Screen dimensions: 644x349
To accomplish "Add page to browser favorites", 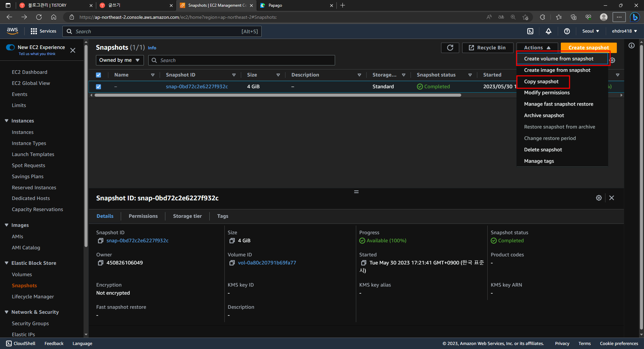I will 526,17.
